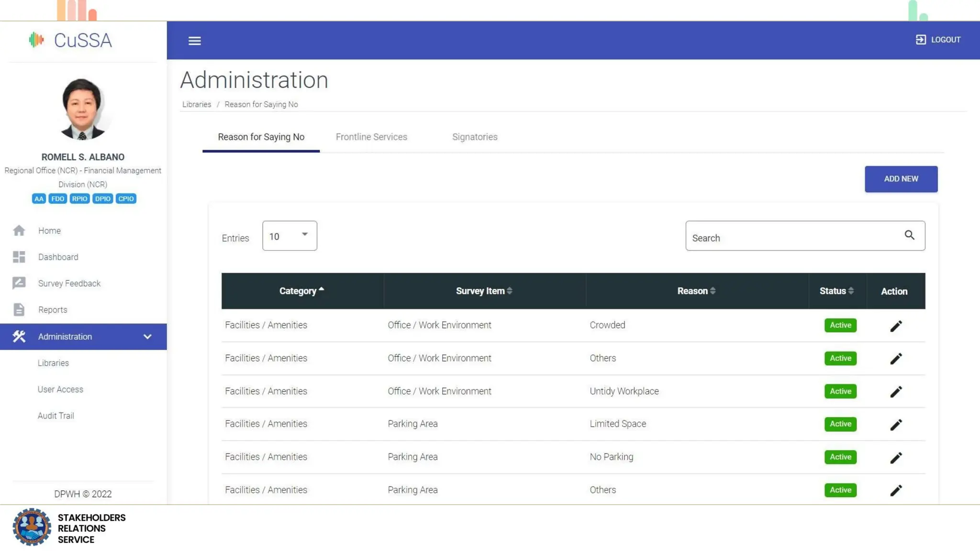Screen dimensions: 980x551
Task: Edit the Limited Space entry
Action: coord(896,425)
